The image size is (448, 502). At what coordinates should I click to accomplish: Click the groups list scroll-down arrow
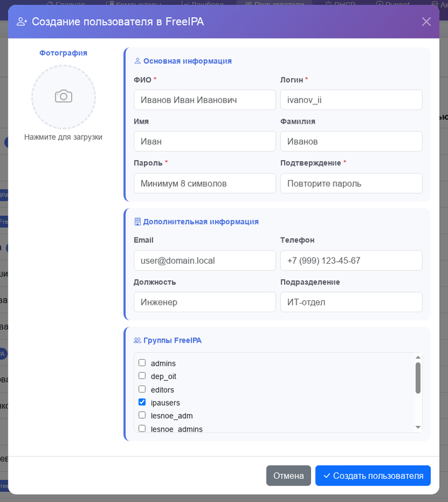[418, 428]
